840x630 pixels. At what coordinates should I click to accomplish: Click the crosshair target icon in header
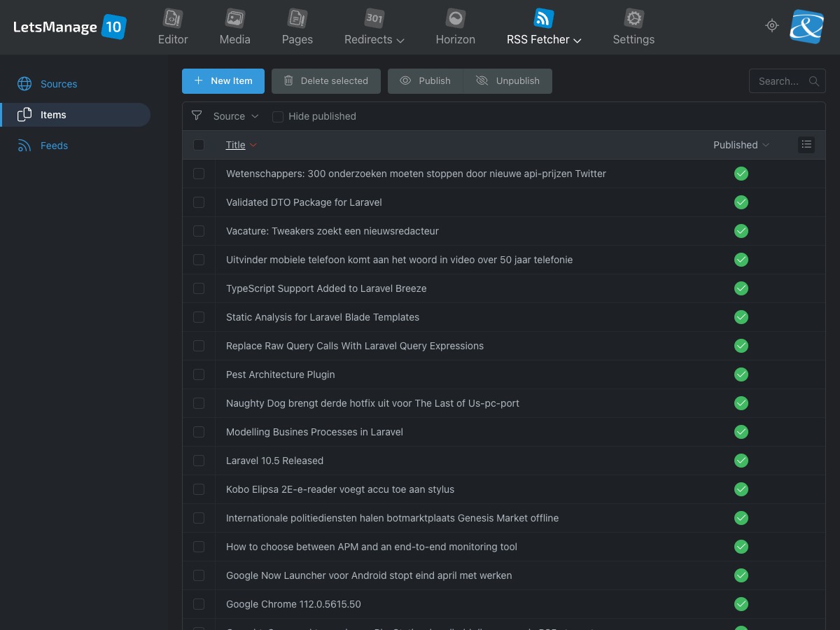772,26
